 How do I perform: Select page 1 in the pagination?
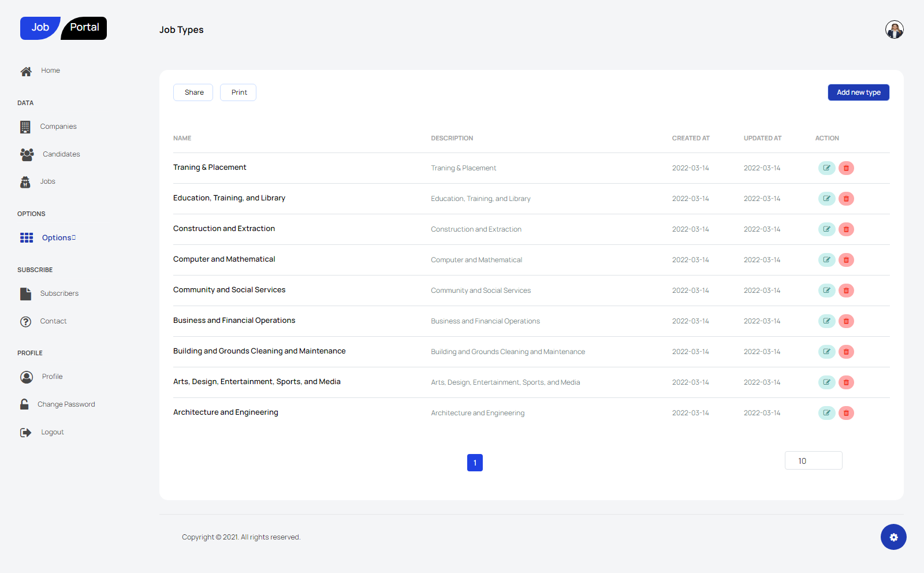pyautogui.click(x=475, y=462)
